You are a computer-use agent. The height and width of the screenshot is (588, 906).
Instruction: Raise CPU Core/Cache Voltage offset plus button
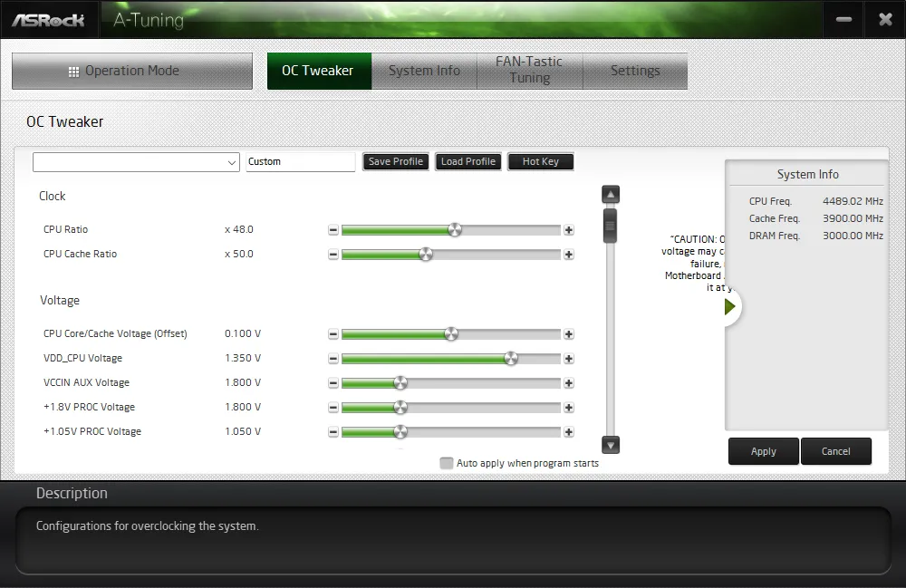click(569, 333)
